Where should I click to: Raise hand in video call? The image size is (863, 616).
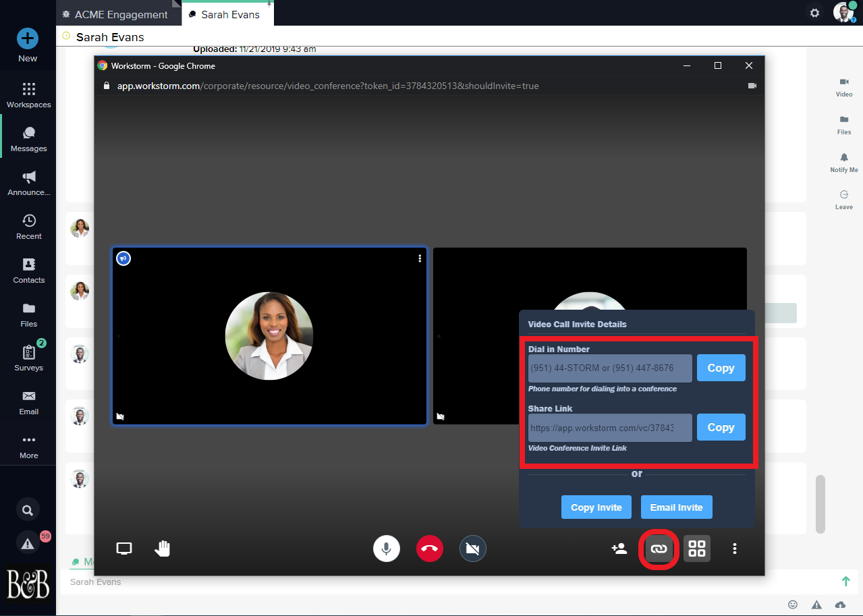tap(162, 549)
